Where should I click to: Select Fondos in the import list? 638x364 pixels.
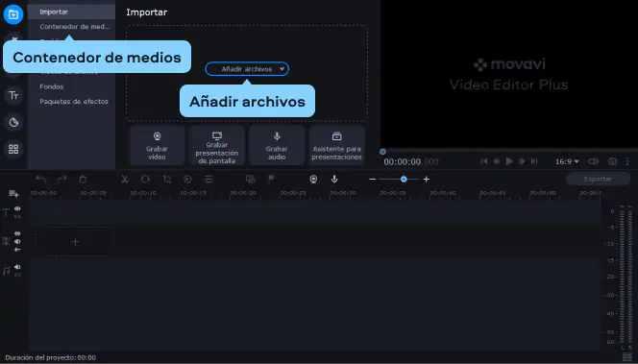pyautogui.click(x=52, y=86)
